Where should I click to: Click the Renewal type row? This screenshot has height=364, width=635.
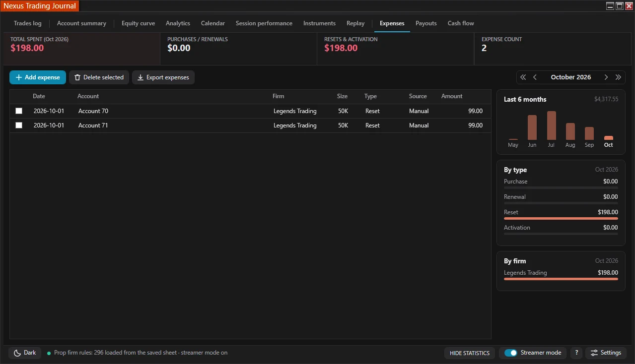[x=561, y=199]
